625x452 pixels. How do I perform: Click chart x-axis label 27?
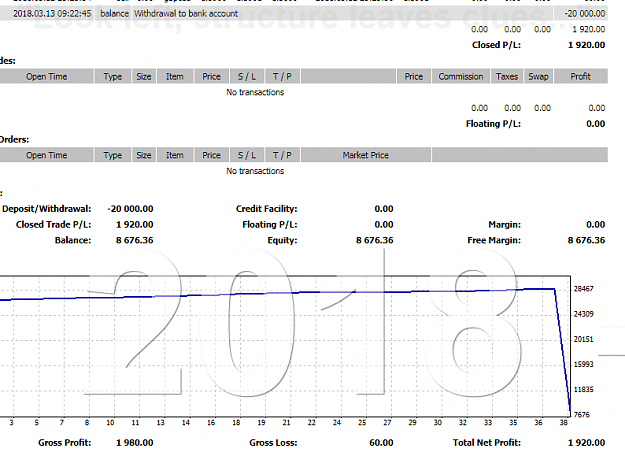click(387, 423)
